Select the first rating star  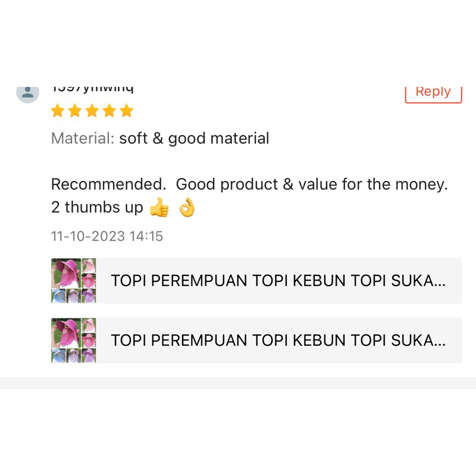[57, 111]
